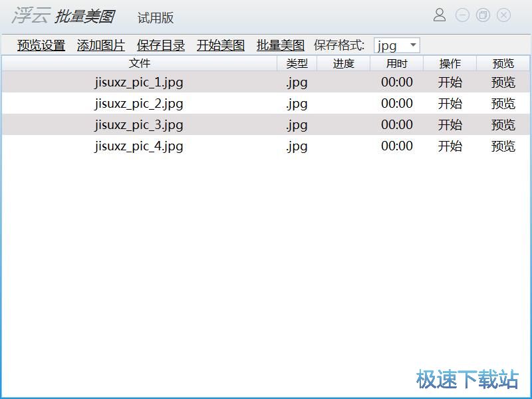This screenshot has height=399, width=532.
Task: Click the 预览 column header
Action: [x=503, y=63]
